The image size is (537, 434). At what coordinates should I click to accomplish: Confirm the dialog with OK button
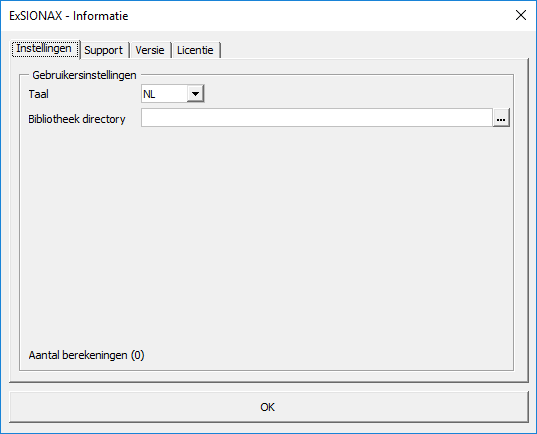[268, 407]
